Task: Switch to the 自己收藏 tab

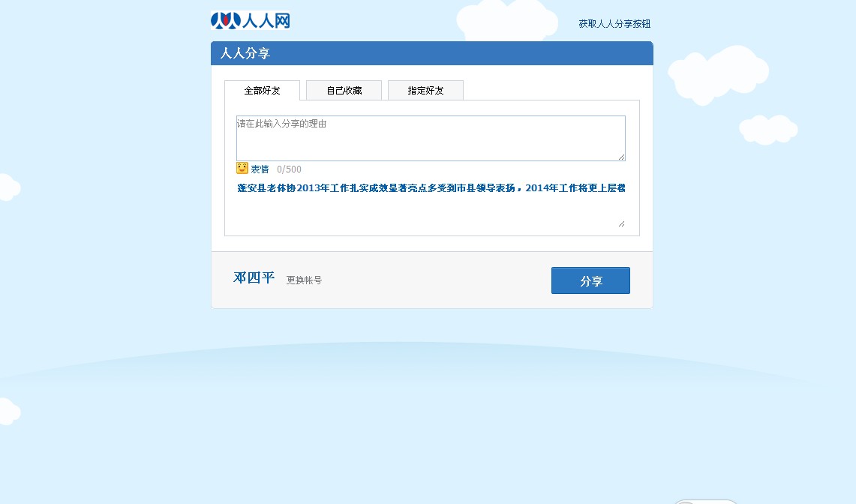Action: click(x=344, y=91)
